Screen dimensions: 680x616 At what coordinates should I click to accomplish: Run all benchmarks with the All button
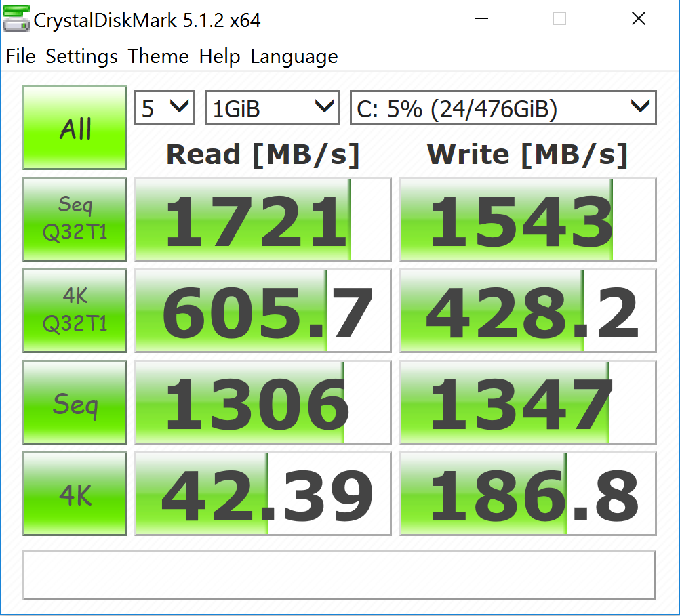(75, 127)
